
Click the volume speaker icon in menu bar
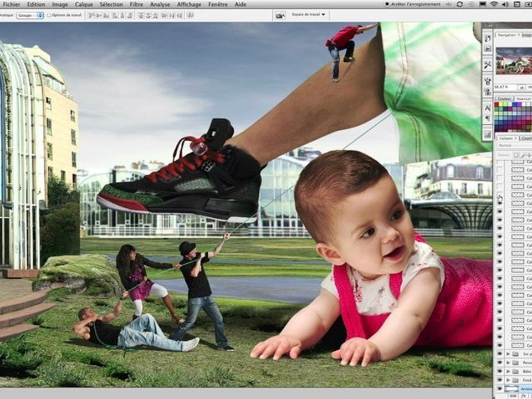[505, 4]
